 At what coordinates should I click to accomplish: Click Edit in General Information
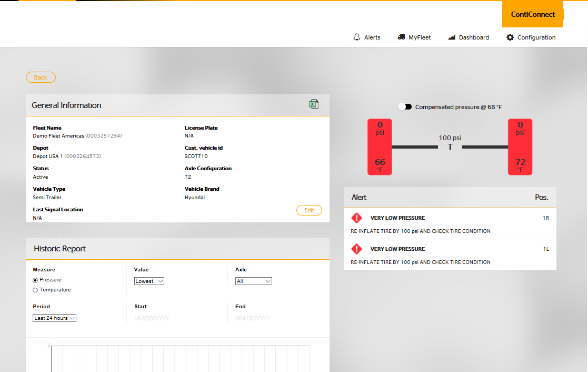(x=309, y=210)
